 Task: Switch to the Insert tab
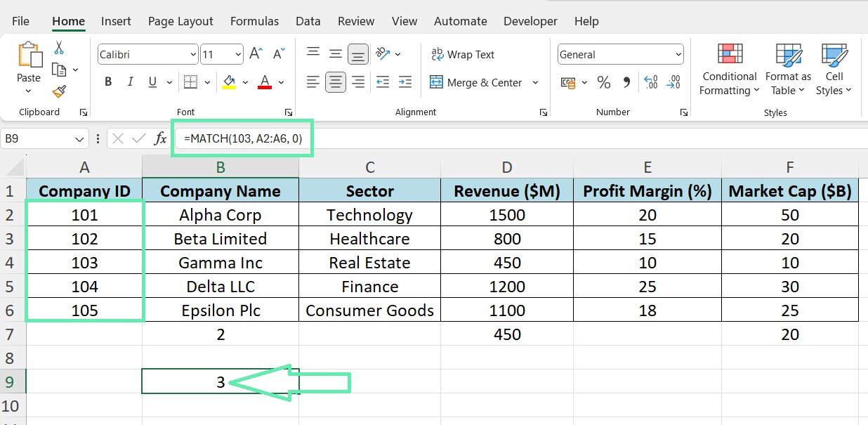(116, 21)
